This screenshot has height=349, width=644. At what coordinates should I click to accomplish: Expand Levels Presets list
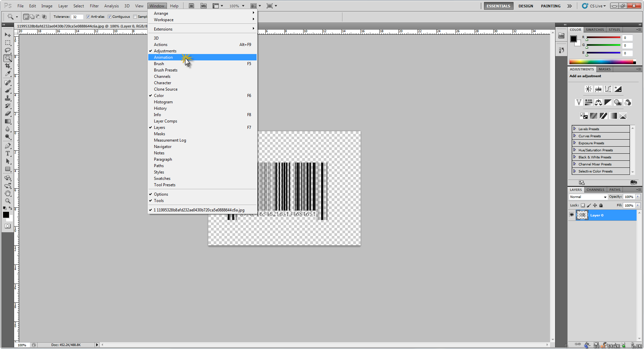575,129
